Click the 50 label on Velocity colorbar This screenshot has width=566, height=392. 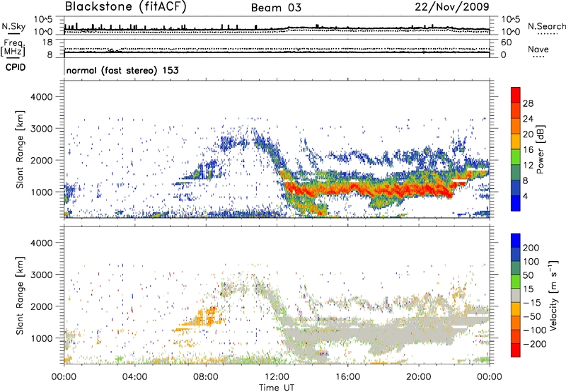(x=528, y=275)
